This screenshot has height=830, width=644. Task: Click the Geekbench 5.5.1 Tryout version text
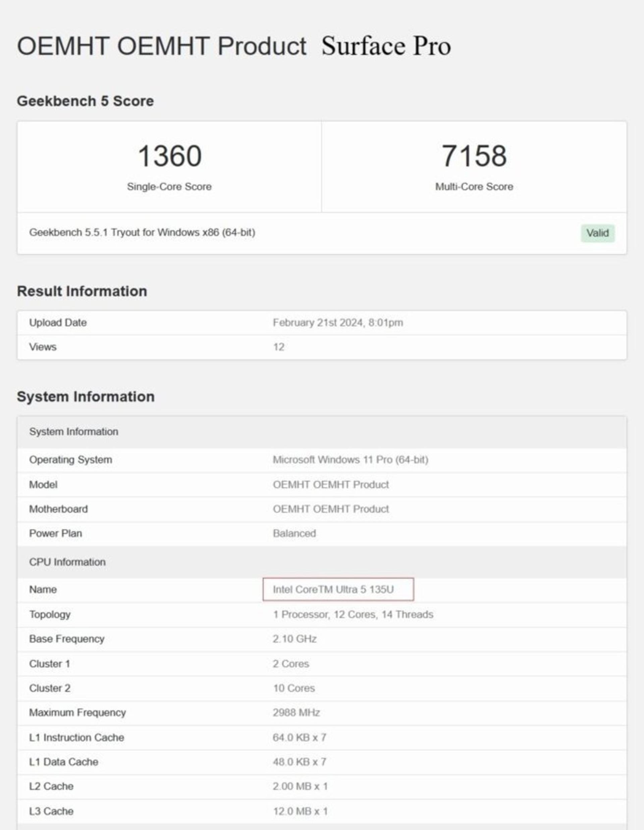click(142, 232)
